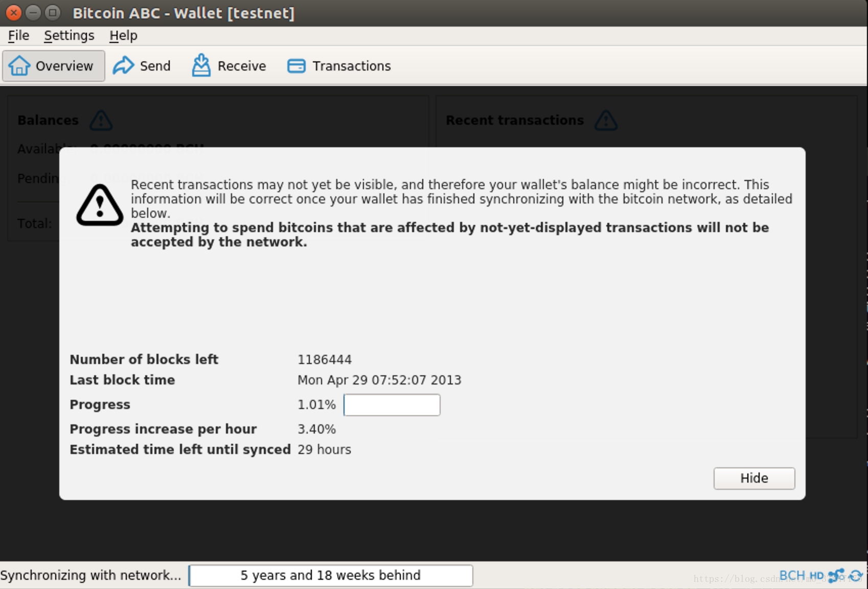
Task: Click the 'Number of blocks left' label
Action: 144,360
